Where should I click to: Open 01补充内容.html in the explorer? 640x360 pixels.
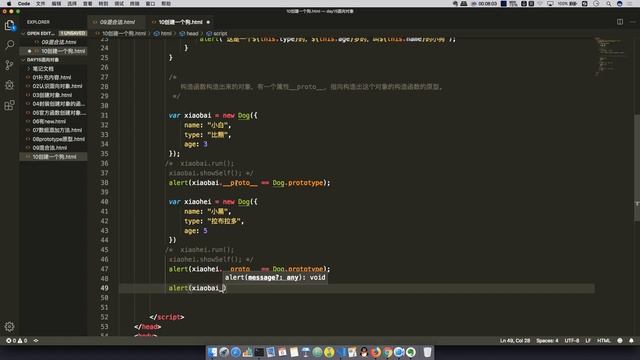click(x=52, y=78)
